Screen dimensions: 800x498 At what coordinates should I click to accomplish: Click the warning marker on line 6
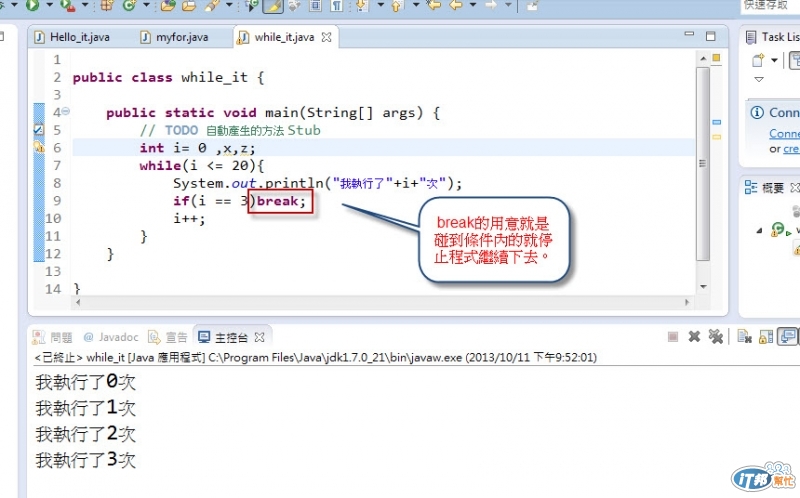[39, 147]
